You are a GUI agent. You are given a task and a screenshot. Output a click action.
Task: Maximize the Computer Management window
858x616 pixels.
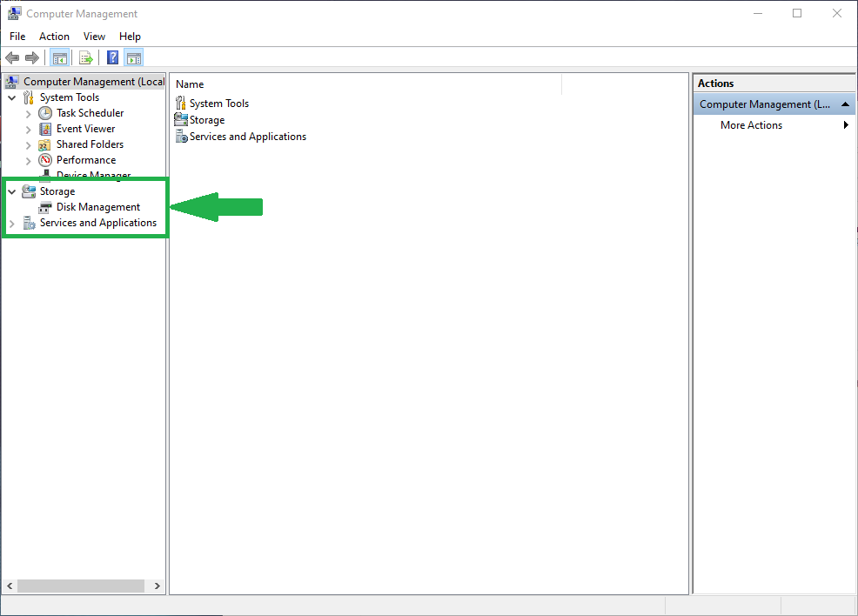[x=797, y=13]
